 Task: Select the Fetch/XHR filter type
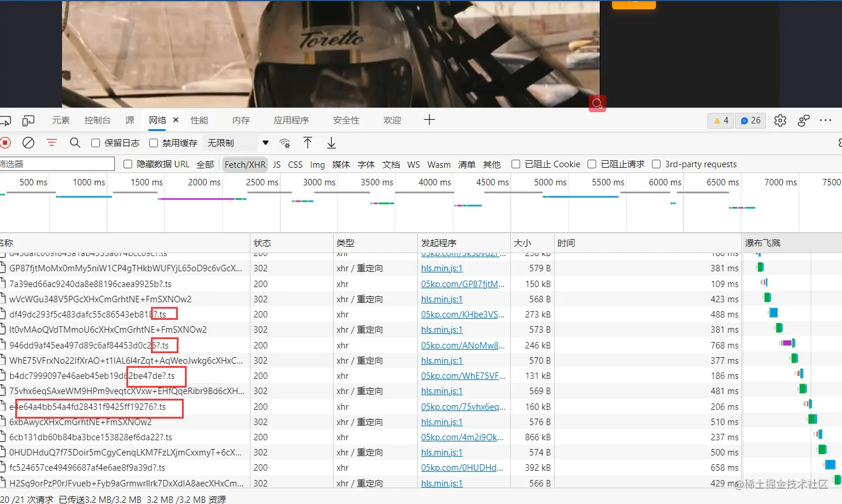click(x=245, y=164)
